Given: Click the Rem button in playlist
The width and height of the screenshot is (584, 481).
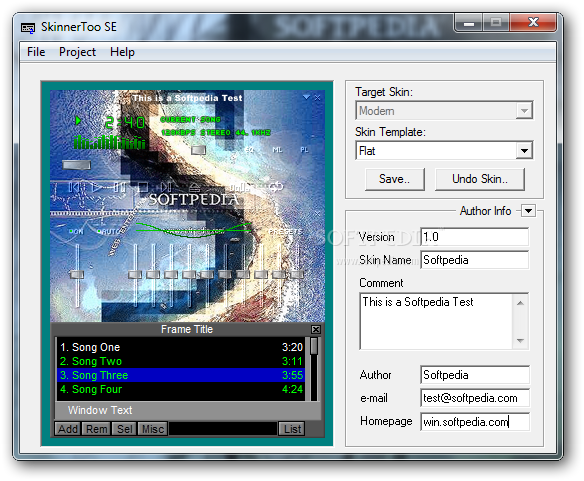Looking at the screenshot, I should pyautogui.click(x=96, y=429).
